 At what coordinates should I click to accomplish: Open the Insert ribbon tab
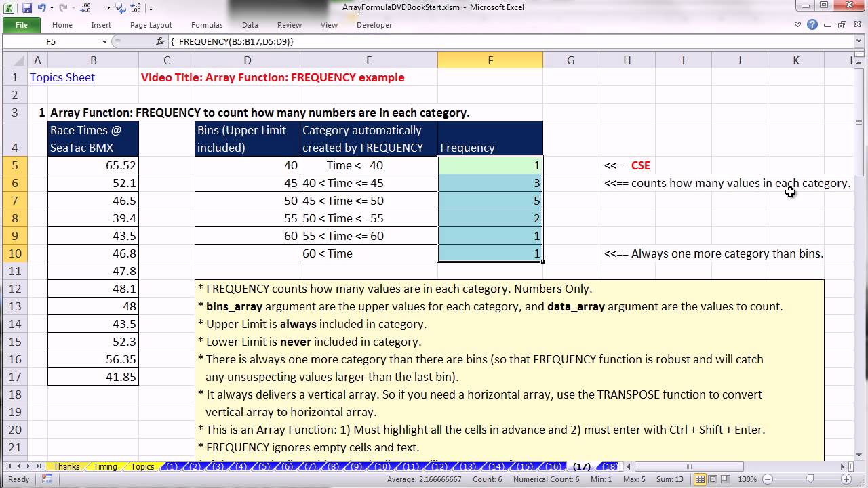coord(101,25)
